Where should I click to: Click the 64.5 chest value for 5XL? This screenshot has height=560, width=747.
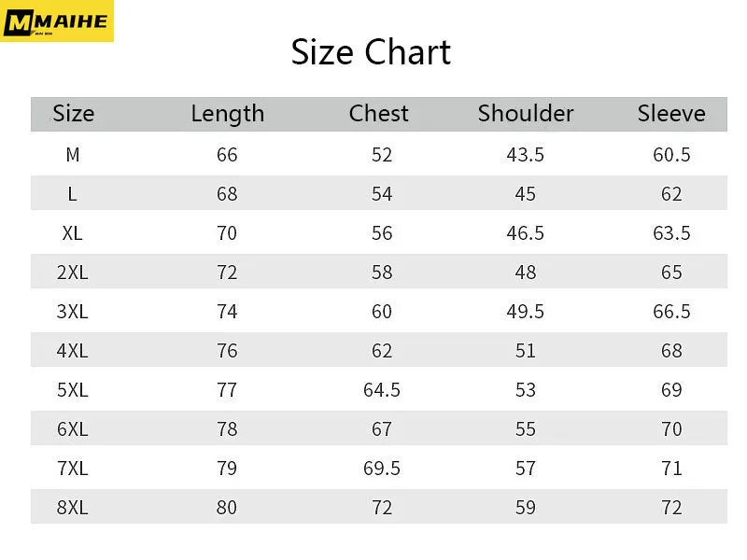(x=382, y=390)
